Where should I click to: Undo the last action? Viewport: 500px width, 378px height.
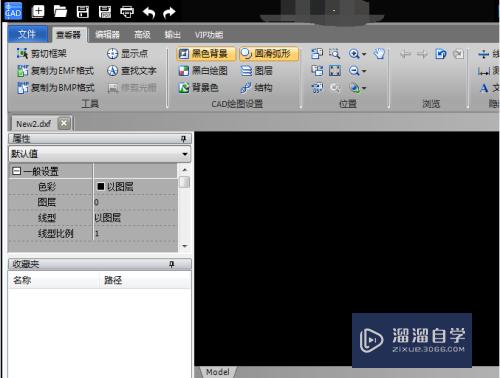(149, 13)
